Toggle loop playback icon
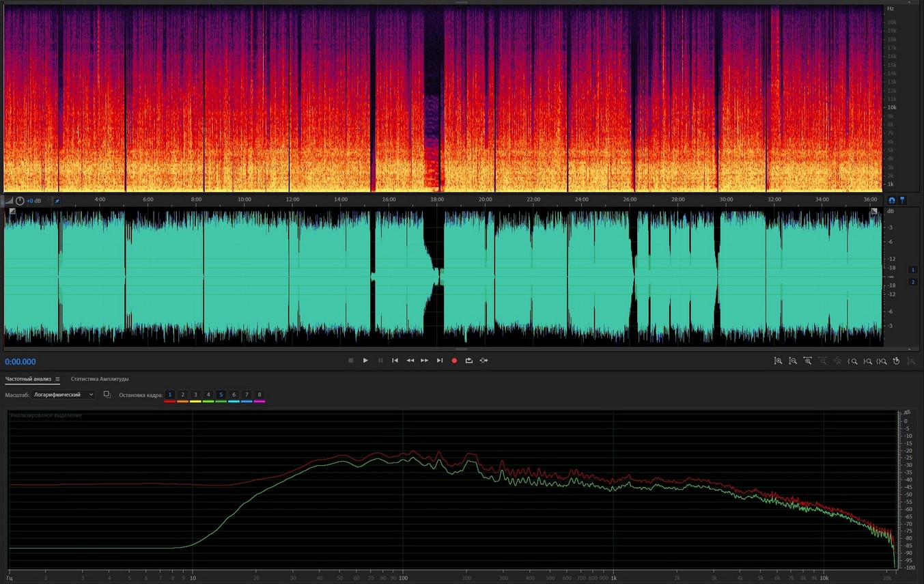This screenshot has height=584, width=924. 468,361
